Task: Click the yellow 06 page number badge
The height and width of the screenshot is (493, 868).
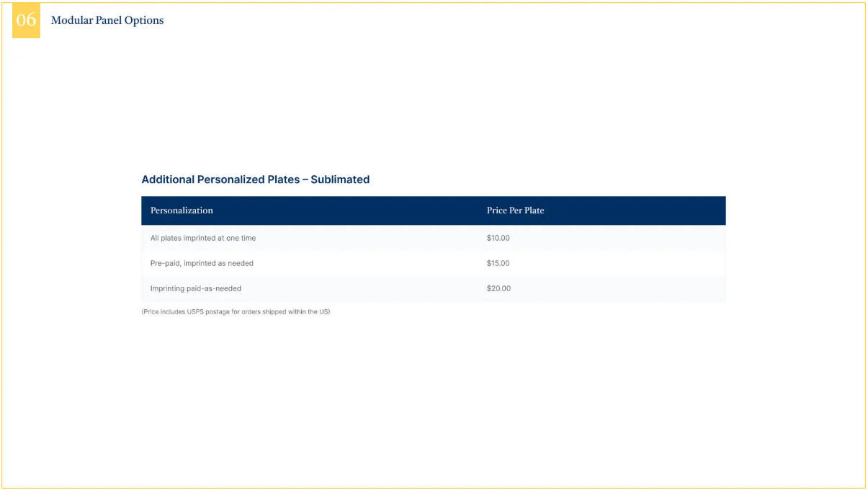Action: (26, 20)
